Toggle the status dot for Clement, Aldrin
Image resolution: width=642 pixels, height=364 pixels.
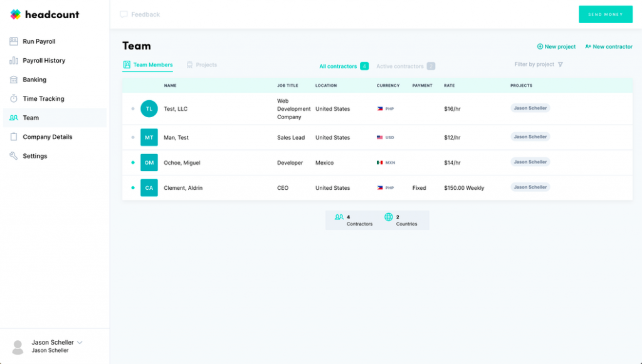click(132, 187)
